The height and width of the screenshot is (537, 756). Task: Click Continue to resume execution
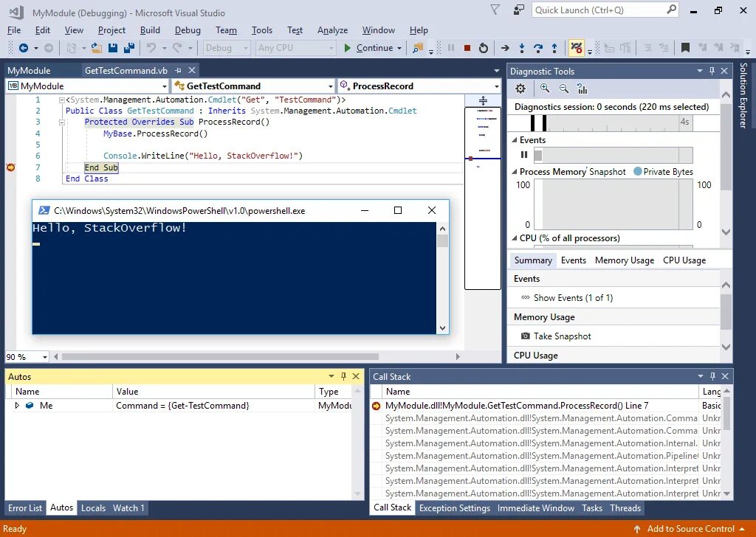pyautogui.click(x=370, y=48)
